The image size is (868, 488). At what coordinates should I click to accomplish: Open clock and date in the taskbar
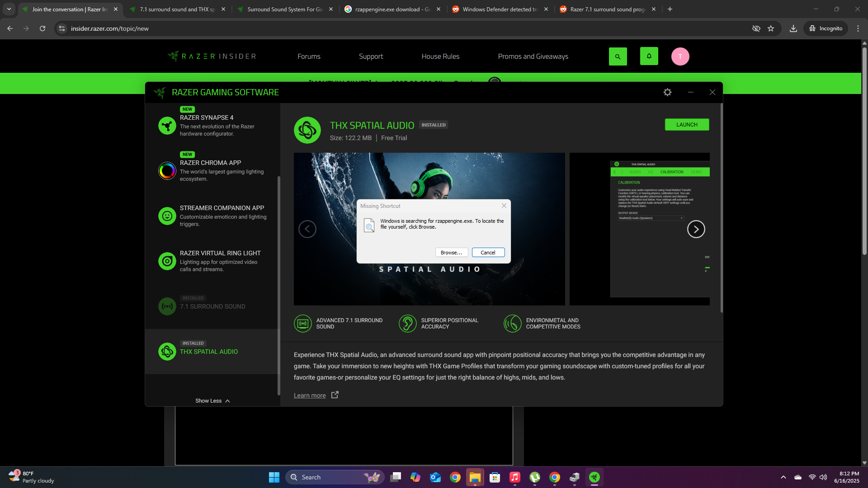847,477
